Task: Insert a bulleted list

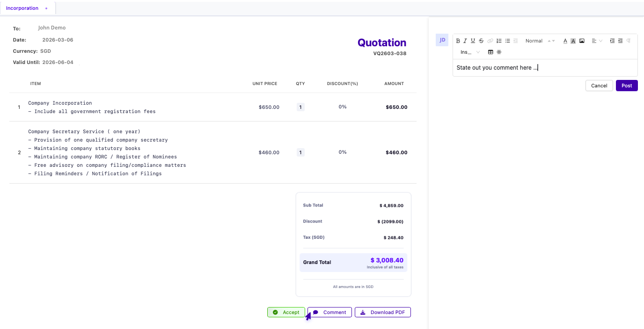Action: (x=507, y=41)
